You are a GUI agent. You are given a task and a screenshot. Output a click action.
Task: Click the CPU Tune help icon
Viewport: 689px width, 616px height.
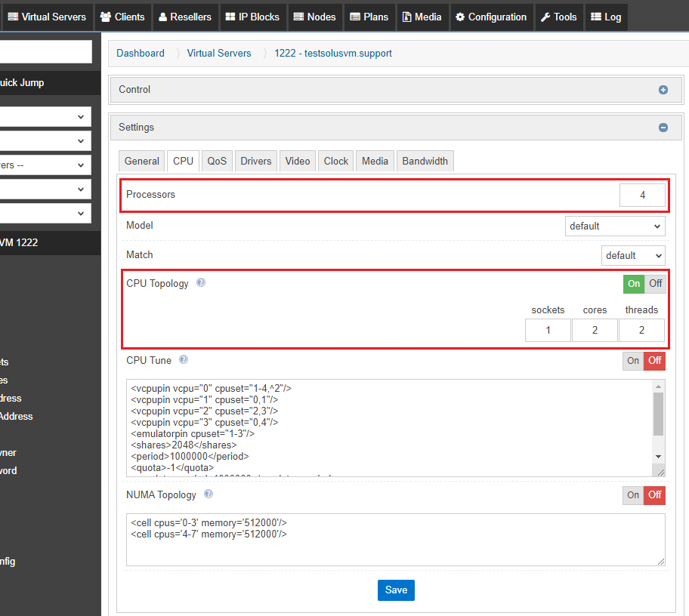(184, 360)
